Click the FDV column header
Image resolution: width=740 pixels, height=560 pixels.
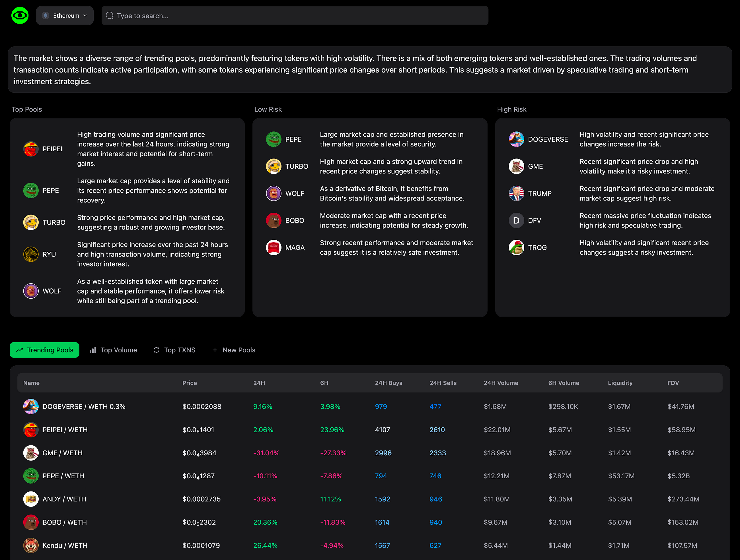point(673,383)
